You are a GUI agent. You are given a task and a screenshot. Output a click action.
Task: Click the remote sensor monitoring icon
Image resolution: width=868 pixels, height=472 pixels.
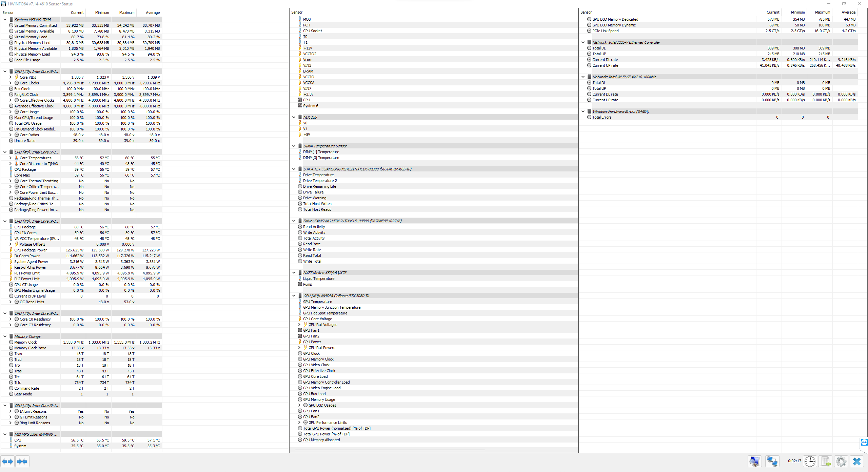[x=772, y=461]
